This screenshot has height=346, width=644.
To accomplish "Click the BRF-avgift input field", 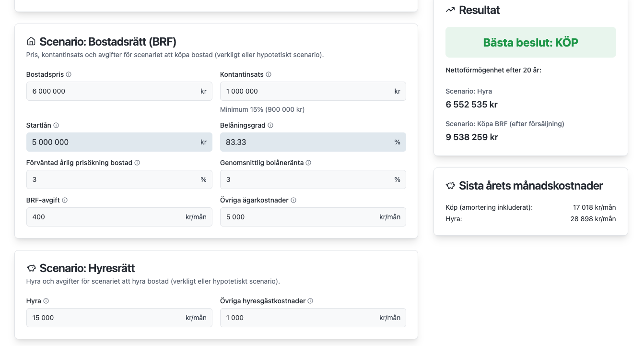I will click(x=103, y=217).
